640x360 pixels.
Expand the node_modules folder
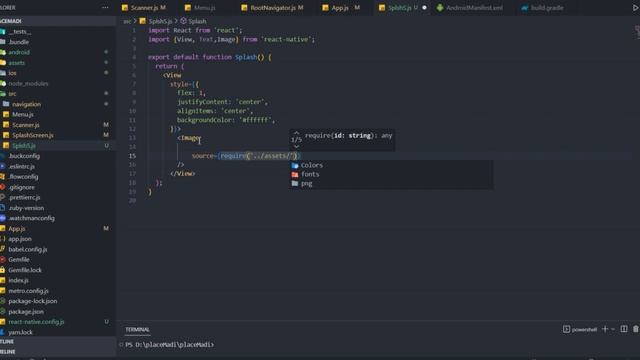(x=28, y=83)
